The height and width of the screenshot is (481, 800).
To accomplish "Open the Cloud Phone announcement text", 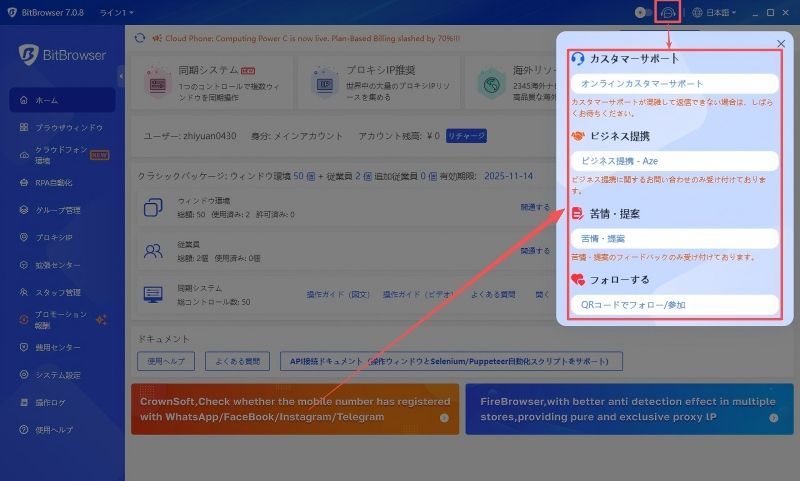I will coord(312,38).
